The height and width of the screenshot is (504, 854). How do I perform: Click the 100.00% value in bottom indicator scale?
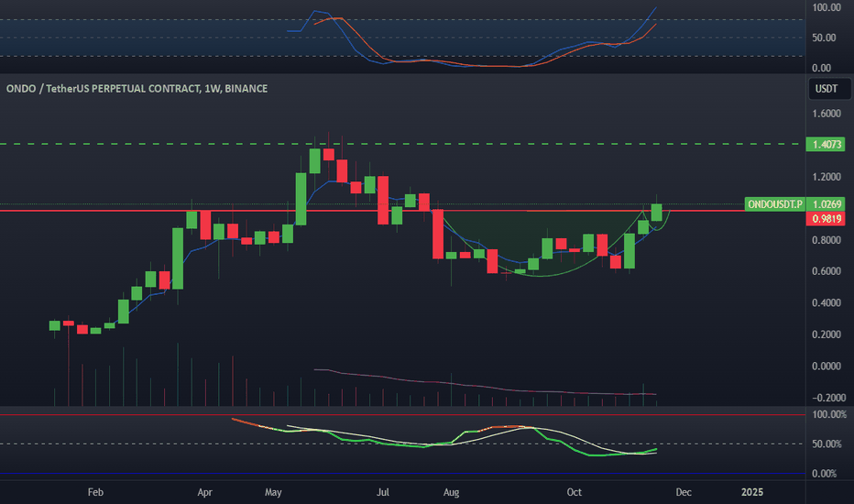pos(829,414)
